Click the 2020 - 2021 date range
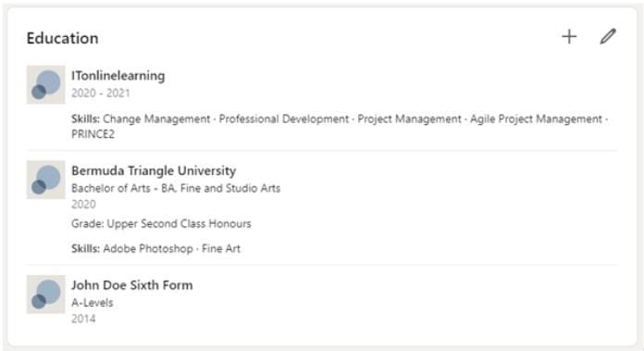Image resolution: width=644 pixels, height=351 pixels. (101, 94)
